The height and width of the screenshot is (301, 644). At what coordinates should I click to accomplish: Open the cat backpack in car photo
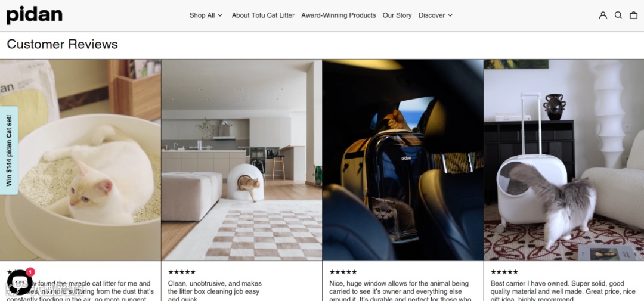pyautogui.click(x=403, y=160)
